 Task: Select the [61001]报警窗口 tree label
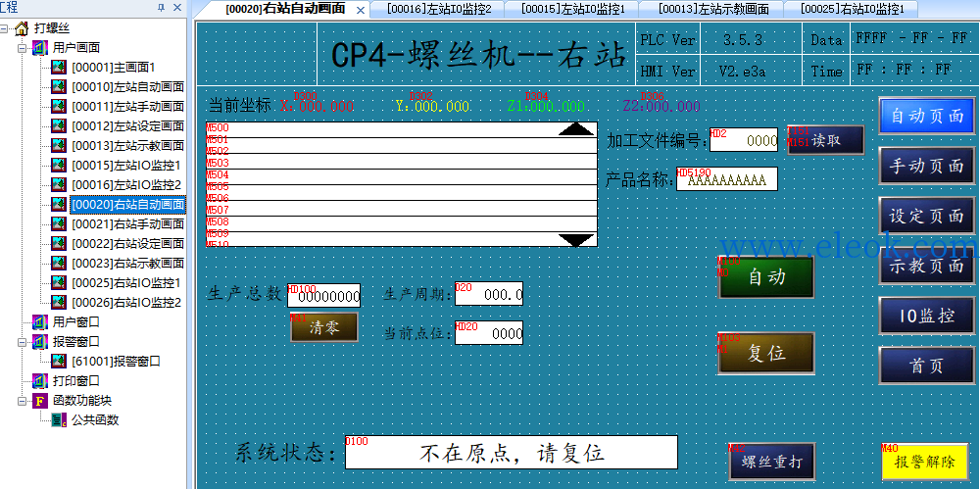coord(116,361)
